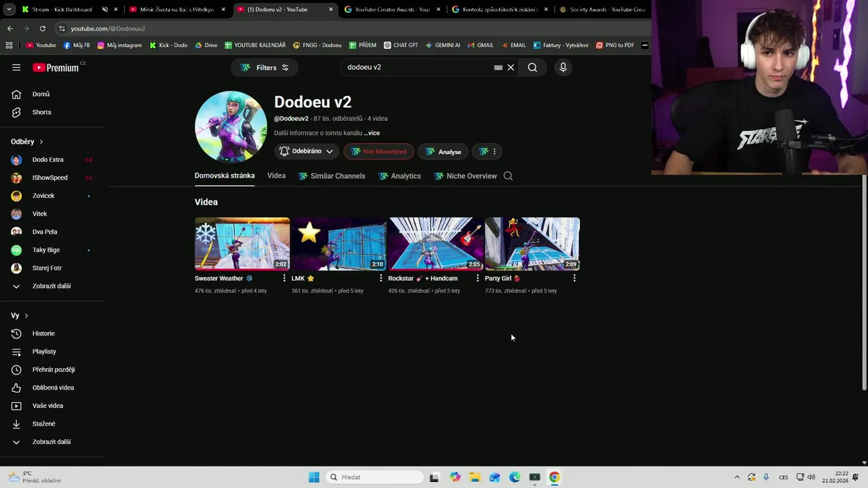The width and height of the screenshot is (868, 488).
Task: Expand channel info via ...více
Action: tap(372, 133)
